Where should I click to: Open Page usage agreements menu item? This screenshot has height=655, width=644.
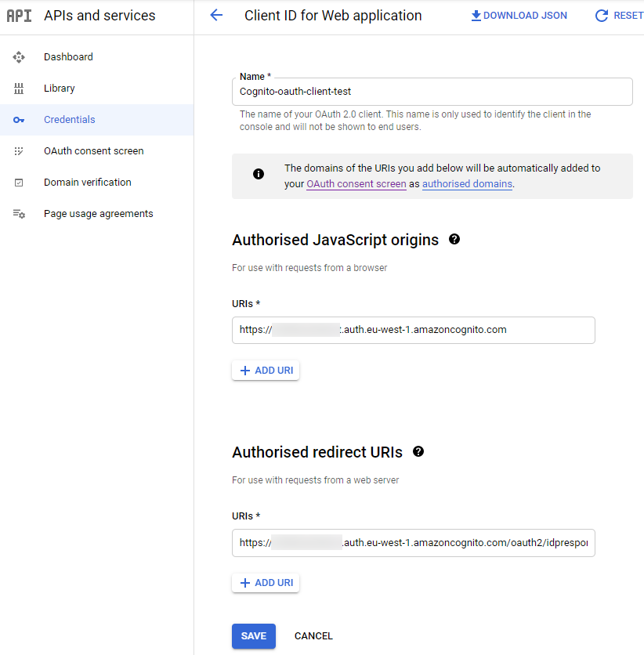97,214
